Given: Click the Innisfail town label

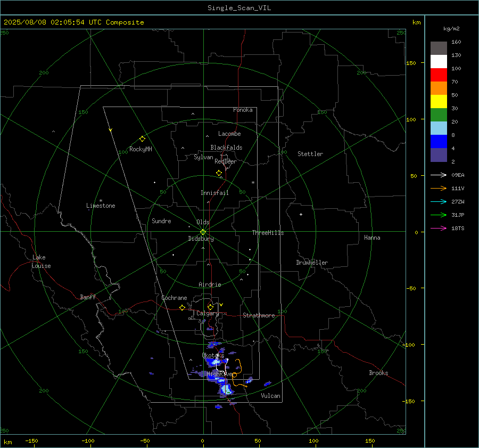Looking at the screenshot, I should tap(214, 193).
